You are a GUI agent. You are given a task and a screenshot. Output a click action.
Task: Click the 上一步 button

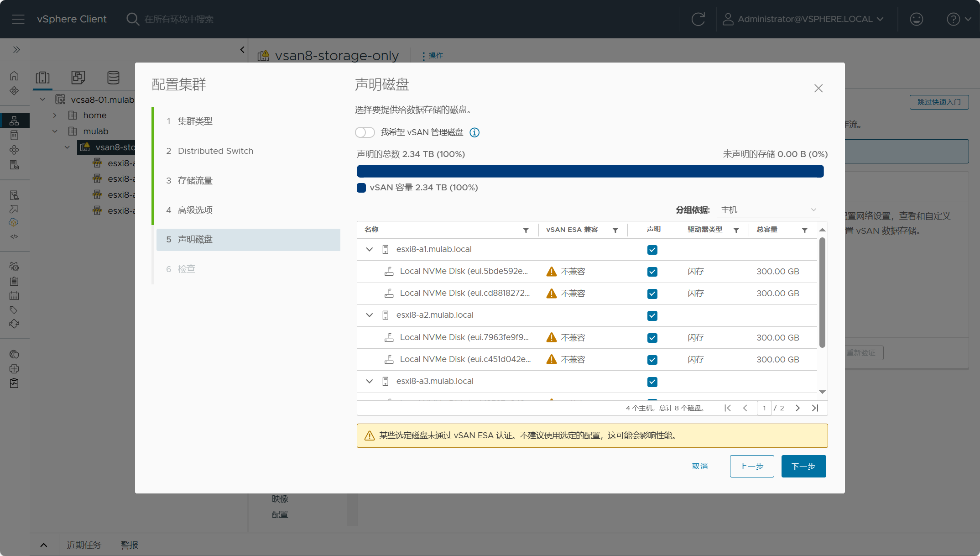coord(752,467)
